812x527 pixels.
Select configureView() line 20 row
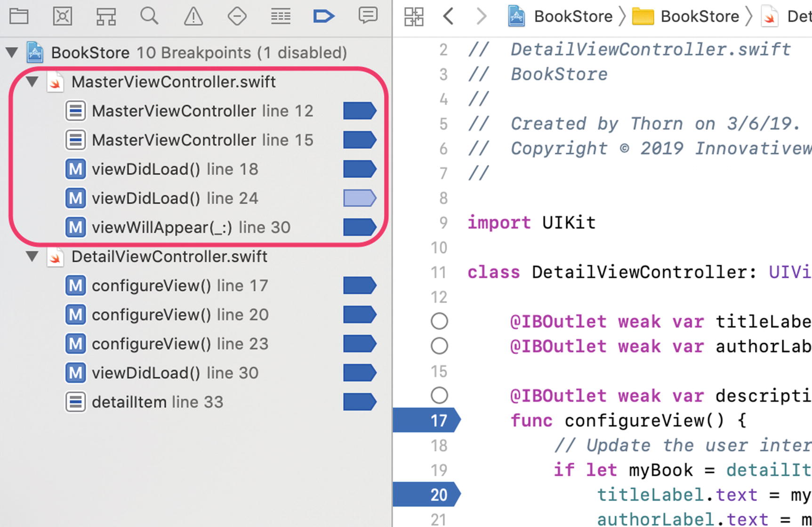tap(196, 315)
